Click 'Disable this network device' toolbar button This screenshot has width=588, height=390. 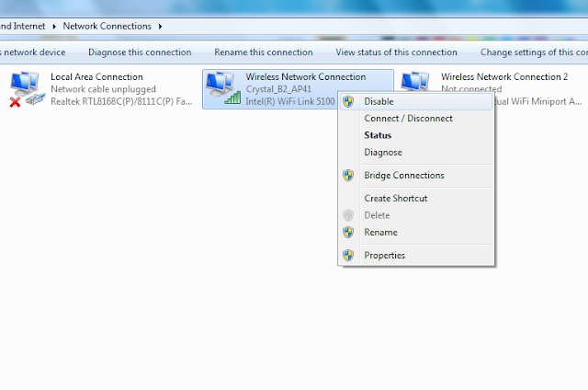33,52
